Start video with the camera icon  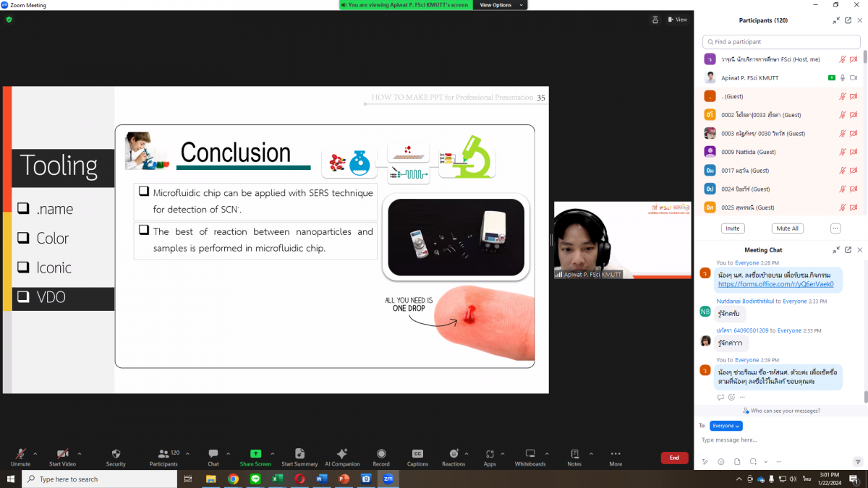point(63,454)
